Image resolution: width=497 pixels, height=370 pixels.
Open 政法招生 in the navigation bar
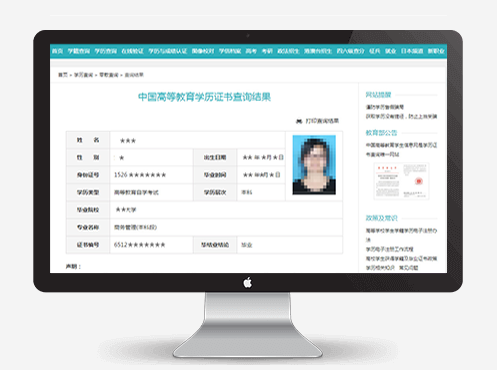click(x=288, y=51)
